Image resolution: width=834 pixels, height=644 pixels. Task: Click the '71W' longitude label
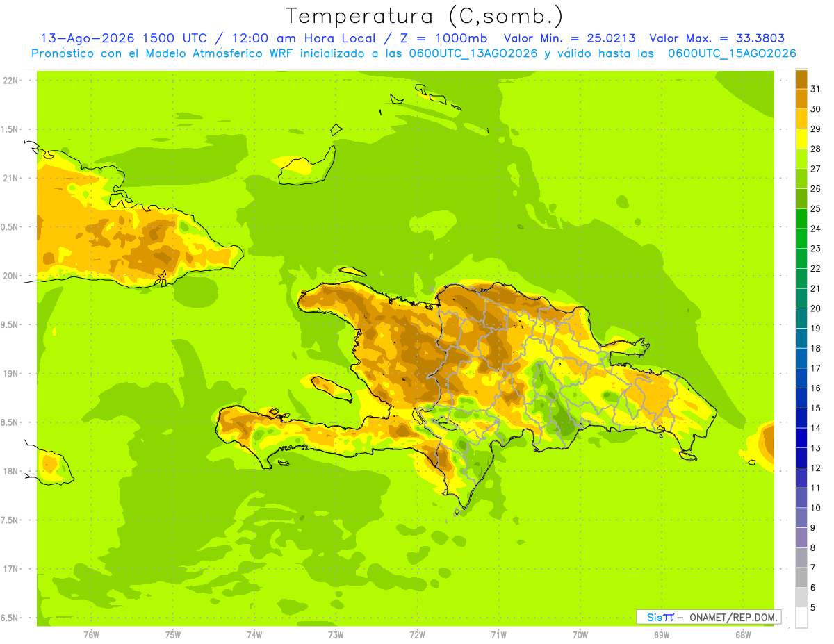(x=498, y=635)
